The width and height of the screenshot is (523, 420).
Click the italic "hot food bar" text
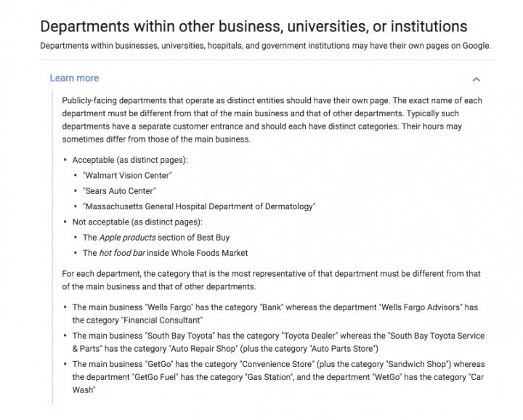[122, 253]
